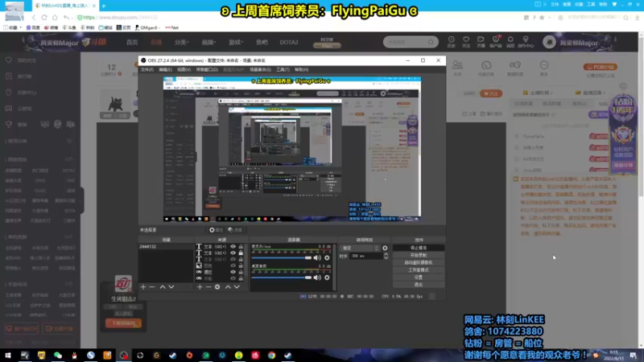Toggle the lock on the first text source
The image size is (644, 362).
(241, 247)
